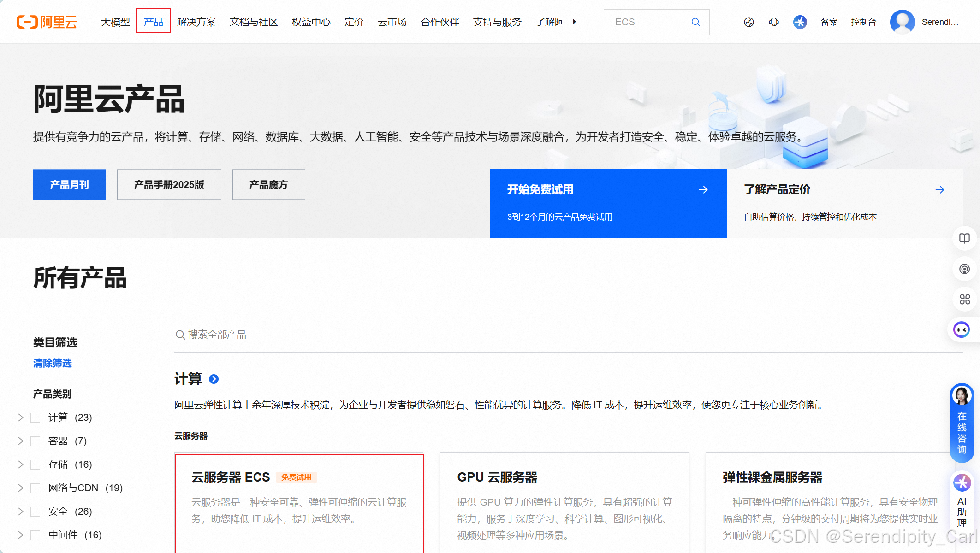Tick the 存储 (16) checkbox

pyautogui.click(x=36, y=465)
